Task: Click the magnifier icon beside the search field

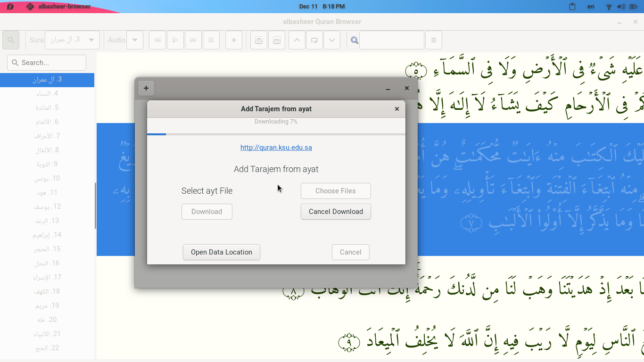Action: click(x=355, y=40)
